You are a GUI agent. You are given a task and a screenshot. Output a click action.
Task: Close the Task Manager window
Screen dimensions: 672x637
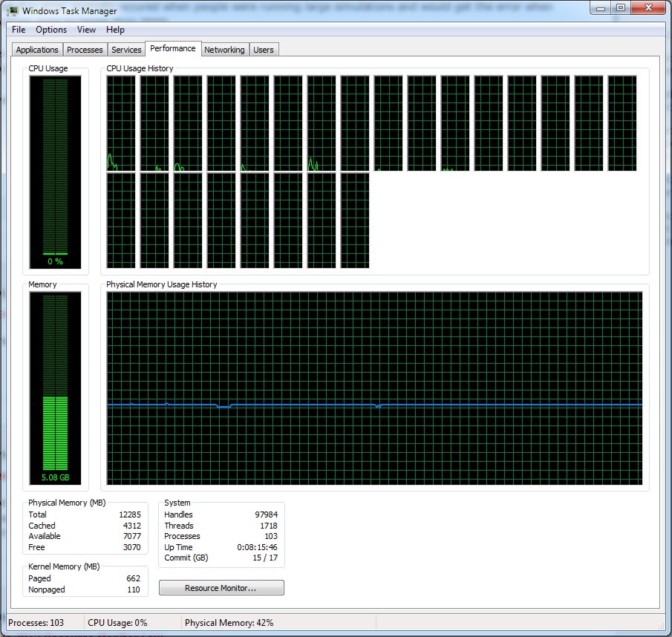(648, 7)
